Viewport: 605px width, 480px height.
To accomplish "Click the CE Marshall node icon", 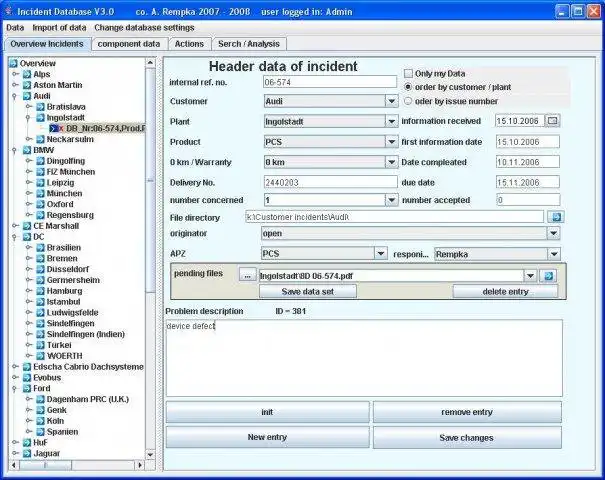I will click(27, 225).
